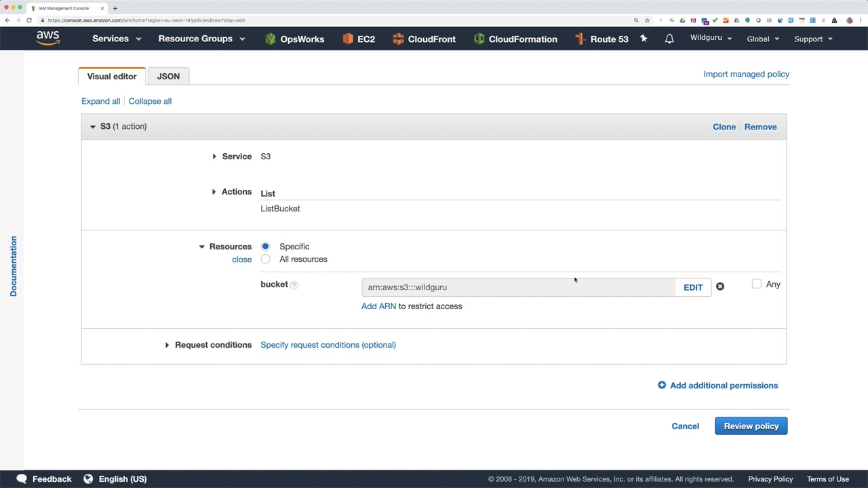The width and height of the screenshot is (868, 488).
Task: Click the green checkmark extension icon
Action: point(715,20)
